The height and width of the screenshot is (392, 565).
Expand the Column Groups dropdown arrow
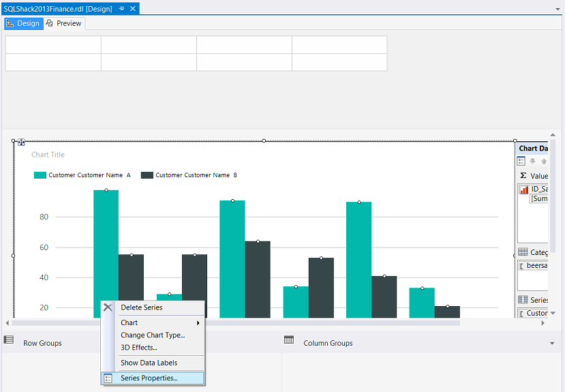pos(552,344)
